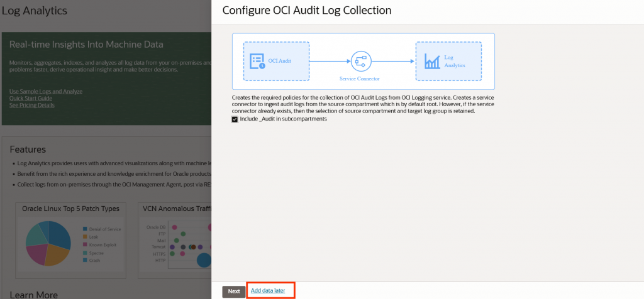This screenshot has height=299, width=644.
Task: Click the OCI Audit label text
Action: (x=280, y=61)
